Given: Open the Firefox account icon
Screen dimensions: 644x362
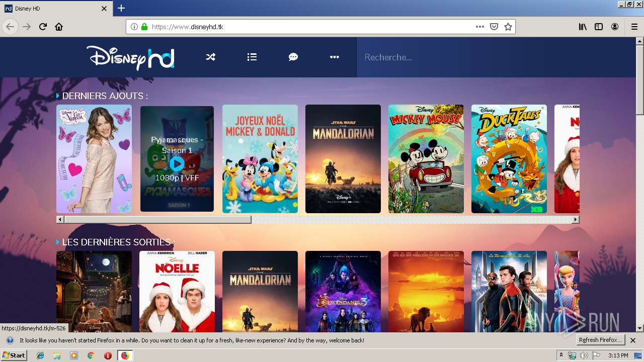Looking at the screenshot, I should pyautogui.click(x=615, y=27).
